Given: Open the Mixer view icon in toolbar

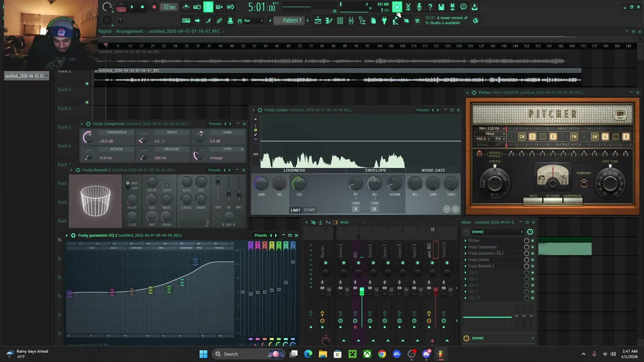Looking at the screenshot, I should pos(351,21).
